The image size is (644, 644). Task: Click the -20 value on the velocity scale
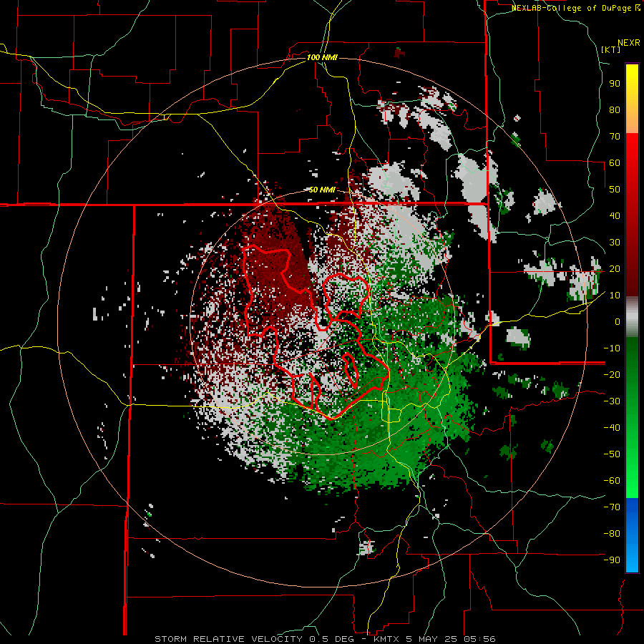coord(612,374)
